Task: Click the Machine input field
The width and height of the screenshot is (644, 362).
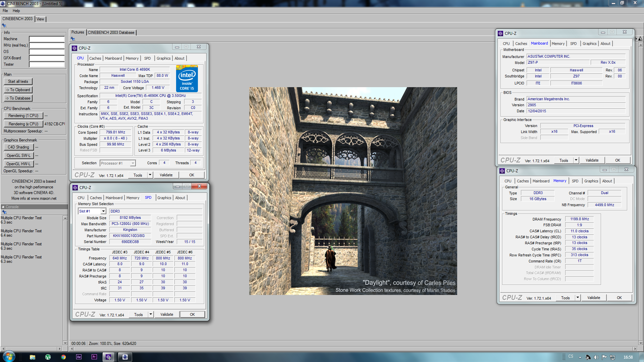Action: coord(47,39)
